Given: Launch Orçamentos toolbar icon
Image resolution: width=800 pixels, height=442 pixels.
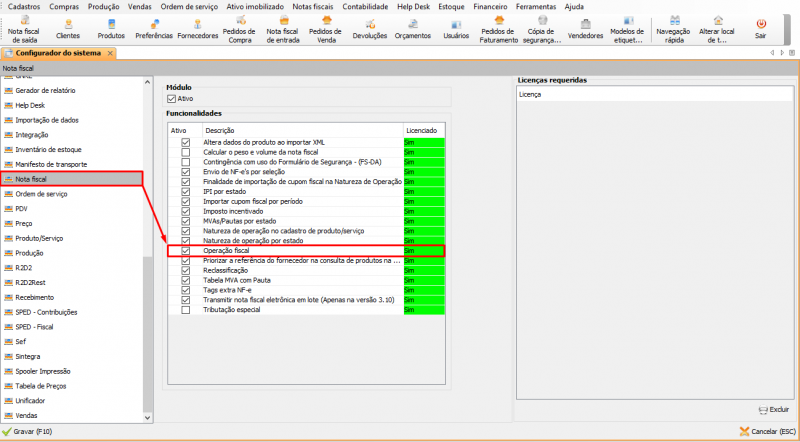Looking at the screenshot, I should coord(412,26).
